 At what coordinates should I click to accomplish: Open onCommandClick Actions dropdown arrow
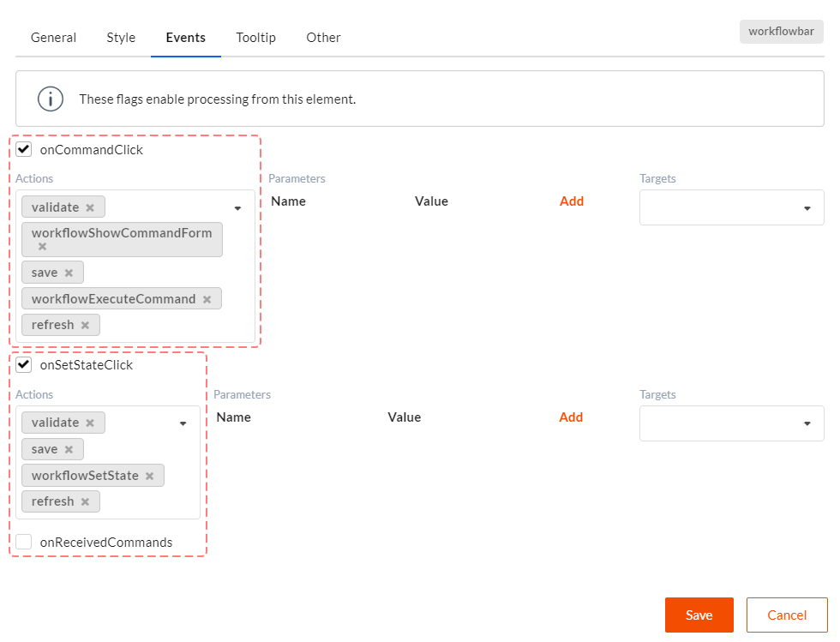237,208
